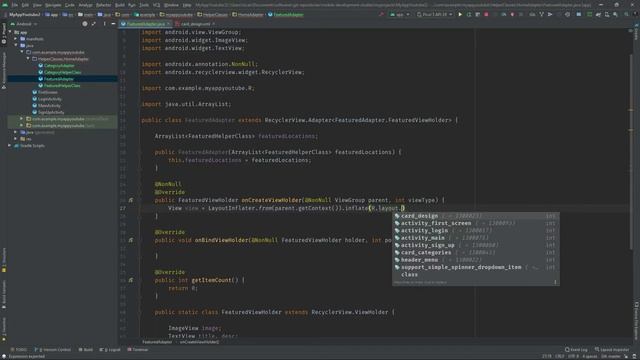Open the Terminal tool window
This screenshot has width=640, height=360.
138,350
